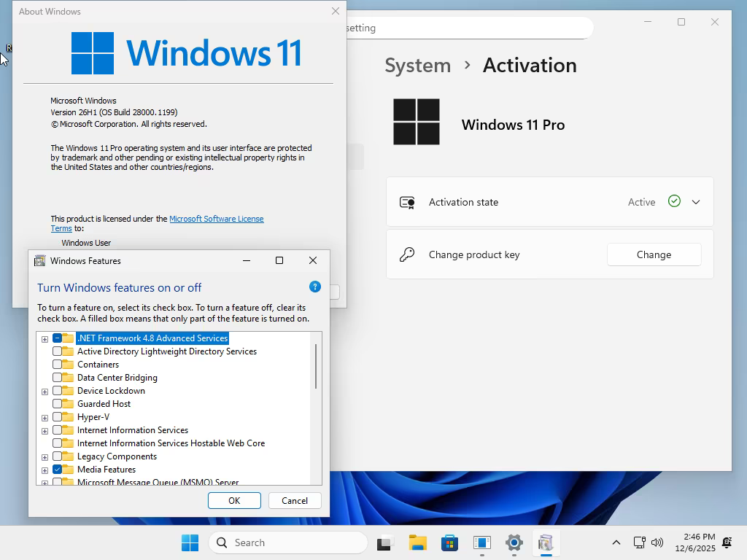The height and width of the screenshot is (560, 747).
Task: Open the Windows Features help icon
Action: coord(315,287)
